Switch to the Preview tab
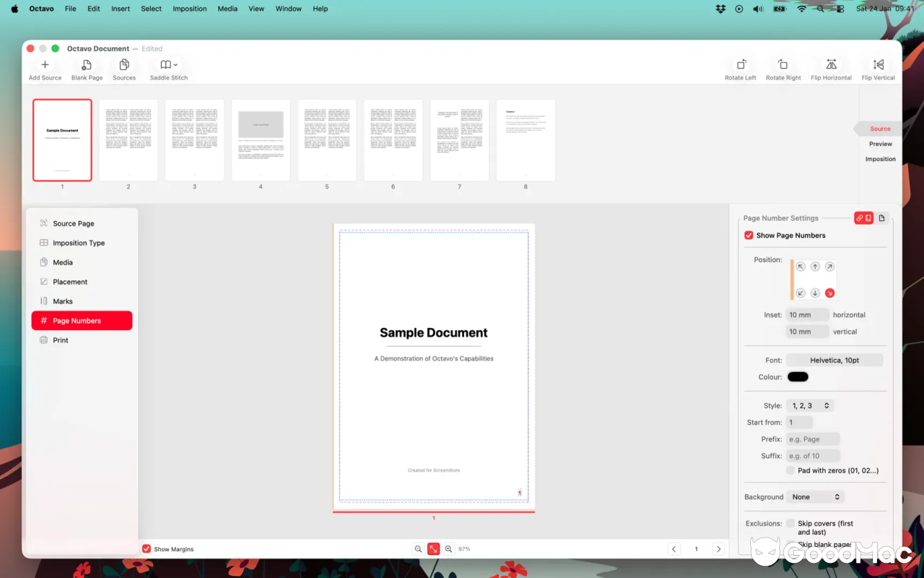 pyautogui.click(x=880, y=144)
